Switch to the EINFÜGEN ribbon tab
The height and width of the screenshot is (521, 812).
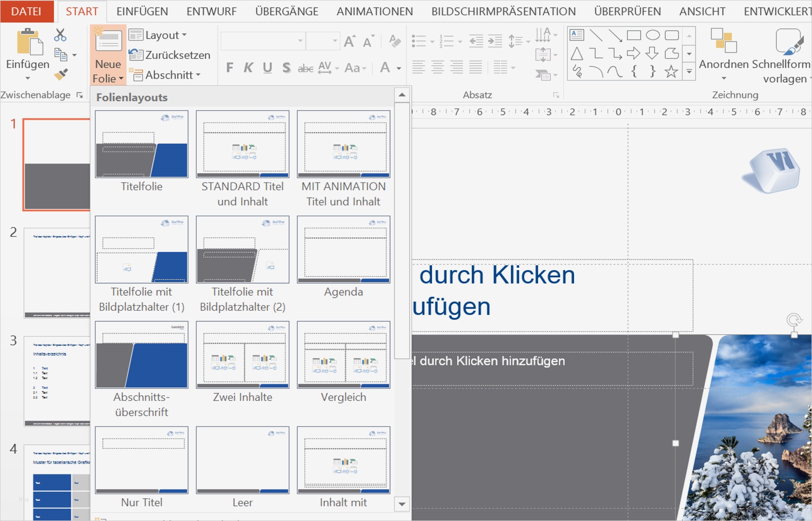pos(141,11)
